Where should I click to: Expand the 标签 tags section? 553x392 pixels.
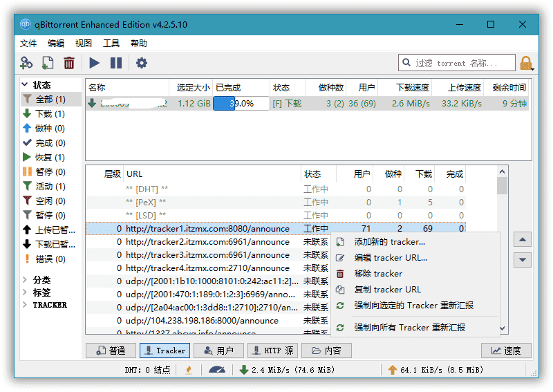pos(26,292)
